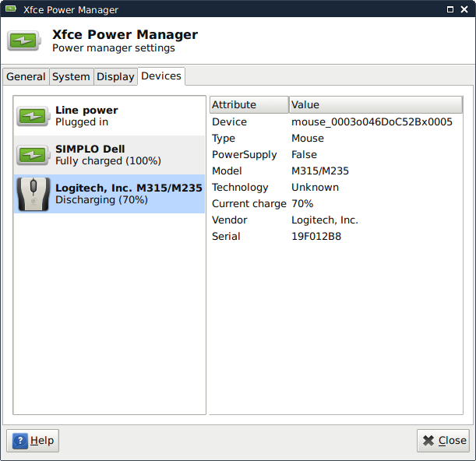Screen dimensions: 476x461
Task: Click the Line power battery icon
Action: (33, 116)
